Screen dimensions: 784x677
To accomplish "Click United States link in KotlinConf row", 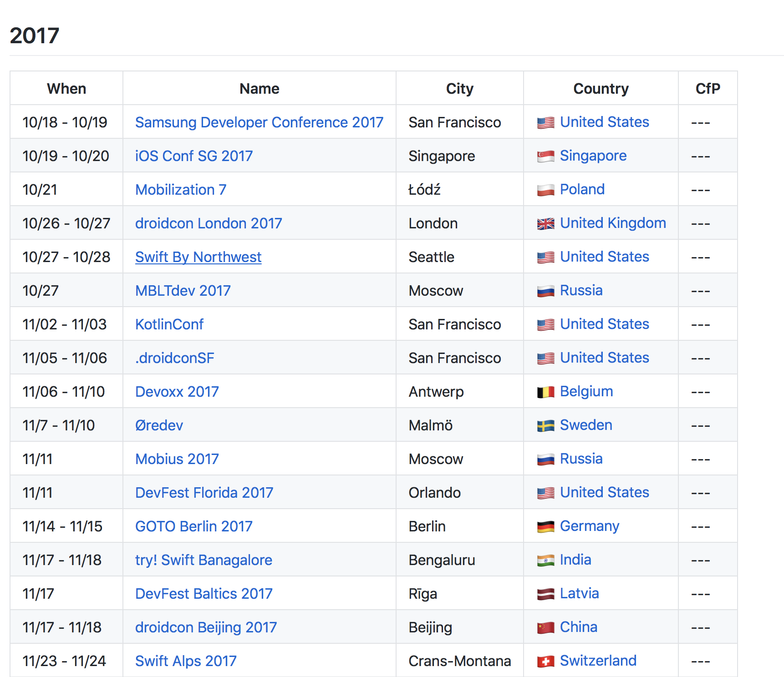I will [x=604, y=324].
